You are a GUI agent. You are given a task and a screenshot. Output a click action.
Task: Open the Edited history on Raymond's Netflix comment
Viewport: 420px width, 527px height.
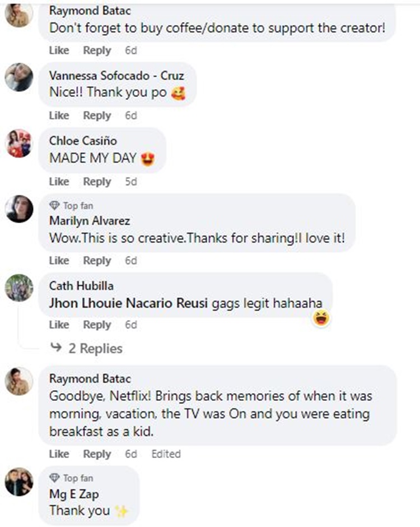(x=166, y=454)
